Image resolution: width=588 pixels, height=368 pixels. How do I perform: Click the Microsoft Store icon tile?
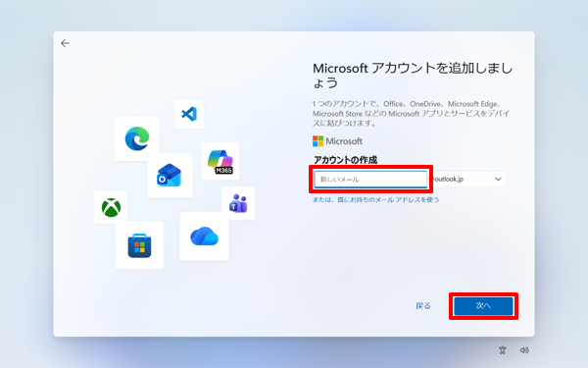[x=139, y=245]
